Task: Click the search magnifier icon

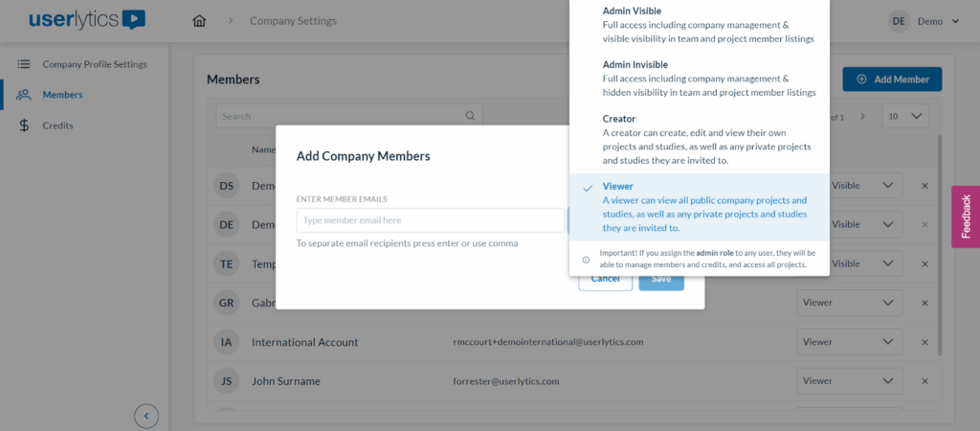Action: pyautogui.click(x=470, y=117)
